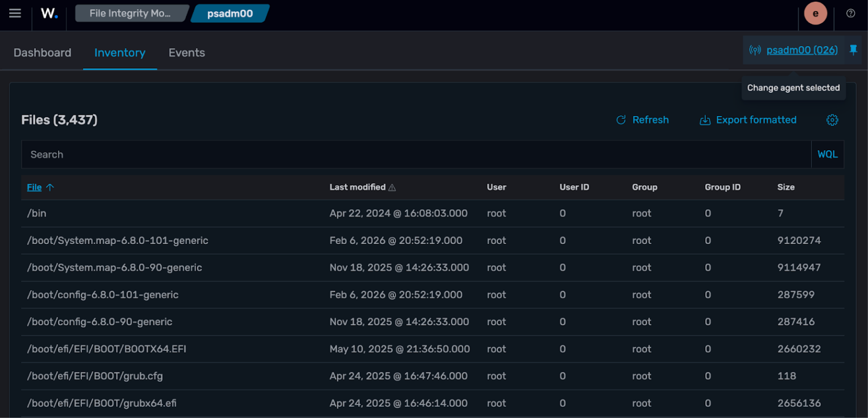Click the Wazuh logo home icon
Viewport: 868px width, 418px height.
(x=50, y=14)
